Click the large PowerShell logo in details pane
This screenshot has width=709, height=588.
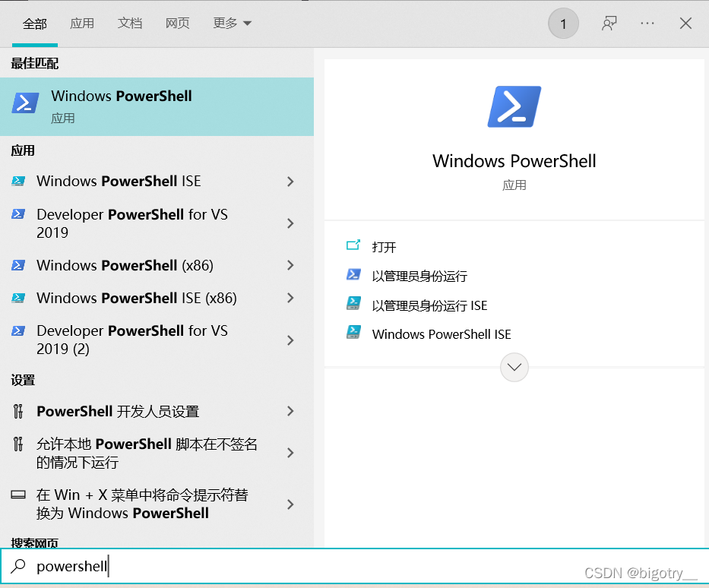click(514, 106)
